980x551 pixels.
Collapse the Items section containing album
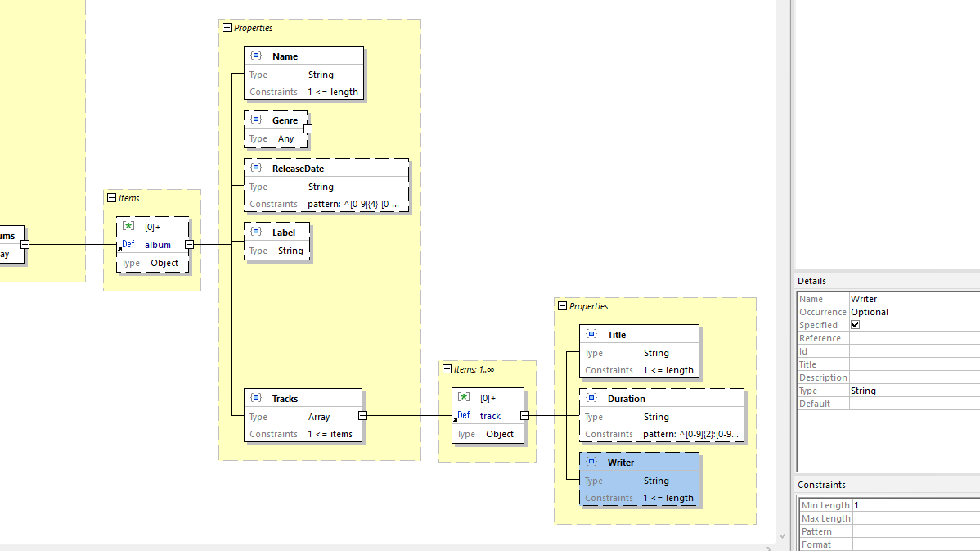coord(110,197)
